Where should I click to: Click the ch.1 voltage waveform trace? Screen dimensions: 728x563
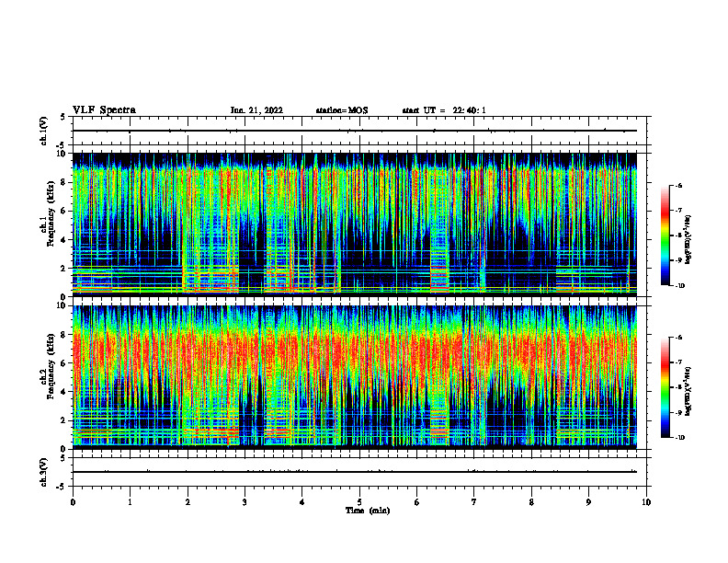(355, 131)
